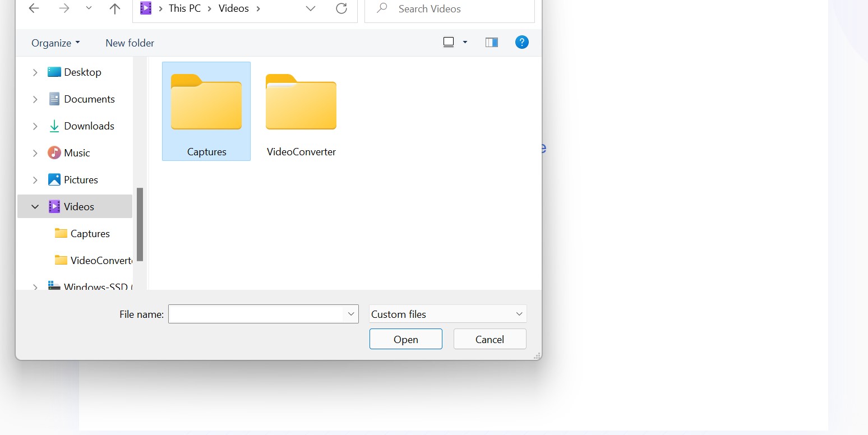Expand chevron after Videos in address bar
Screen dimensions: 868x435
point(258,8)
